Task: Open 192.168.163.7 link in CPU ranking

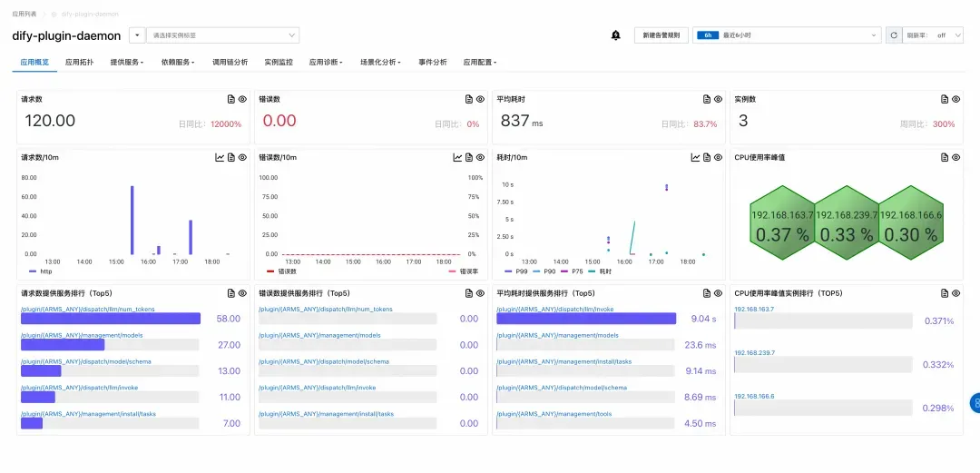Action: [x=754, y=309]
